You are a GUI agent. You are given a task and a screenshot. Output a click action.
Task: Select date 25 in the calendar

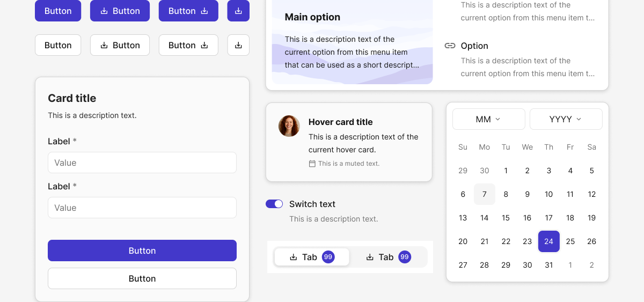coord(570,241)
